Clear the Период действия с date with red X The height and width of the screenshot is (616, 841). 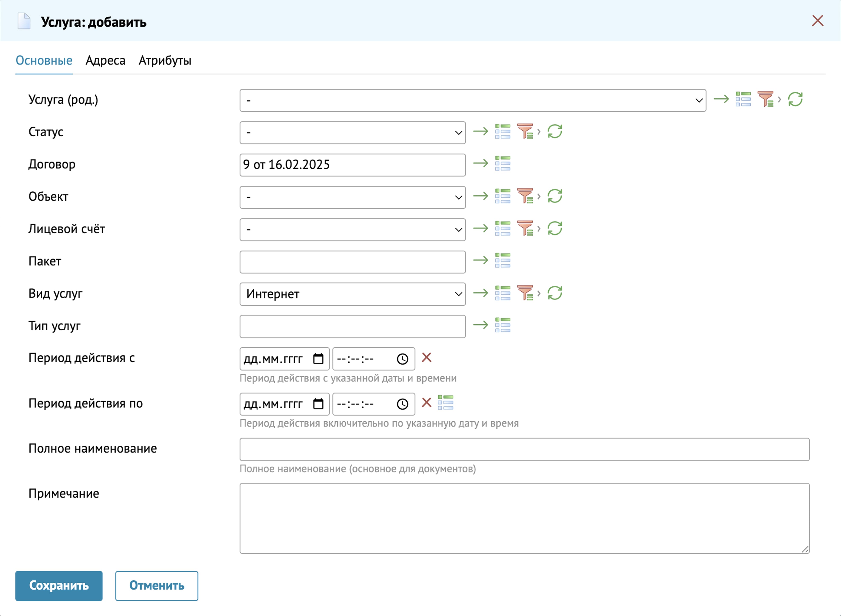point(426,358)
